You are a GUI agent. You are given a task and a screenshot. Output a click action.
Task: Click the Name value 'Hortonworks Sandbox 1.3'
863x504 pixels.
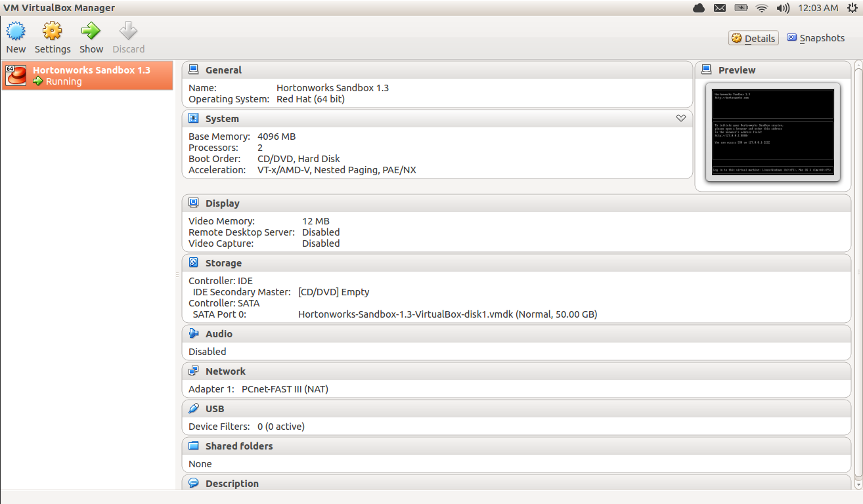pyautogui.click(x=332, y=88)
